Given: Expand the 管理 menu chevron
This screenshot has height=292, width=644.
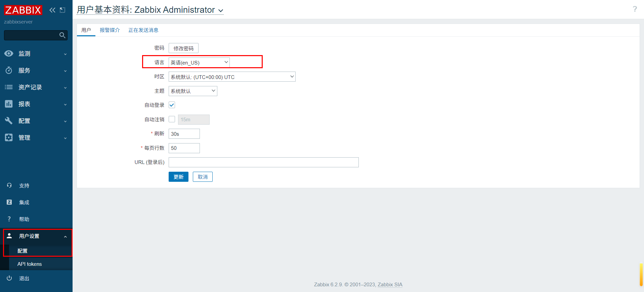Looking at the screenshot, I should click(65, 138).
